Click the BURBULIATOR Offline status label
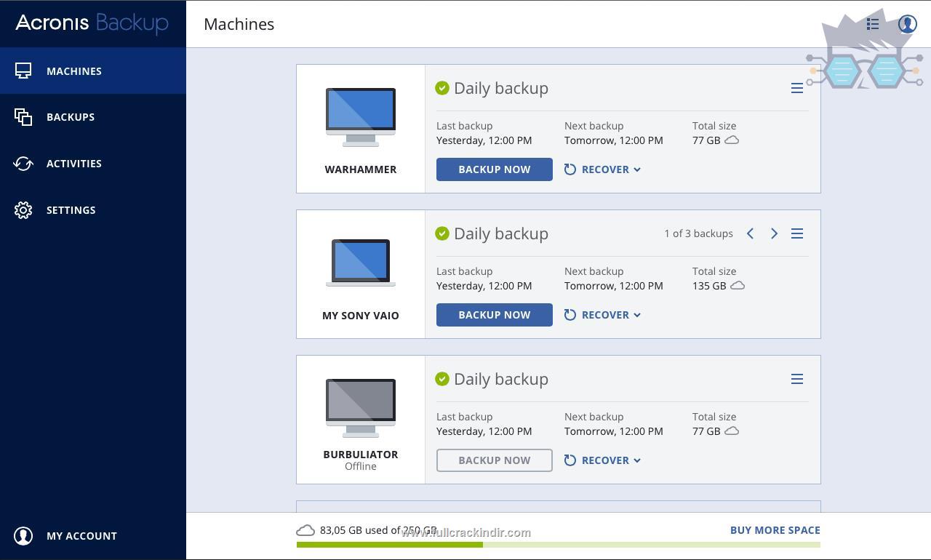Image resolution: width=931 pixels, height=560 pixels. click(x=361, y=466)
